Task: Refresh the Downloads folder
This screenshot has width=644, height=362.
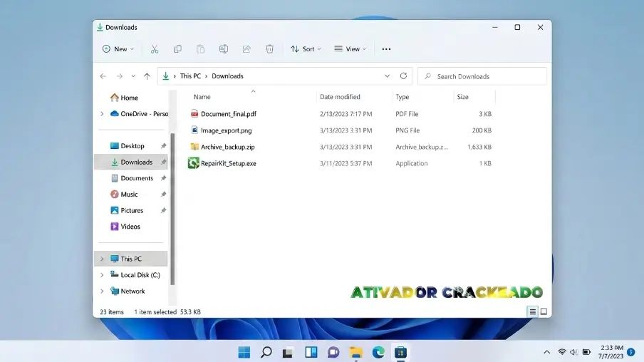Action: coord(403,76)
